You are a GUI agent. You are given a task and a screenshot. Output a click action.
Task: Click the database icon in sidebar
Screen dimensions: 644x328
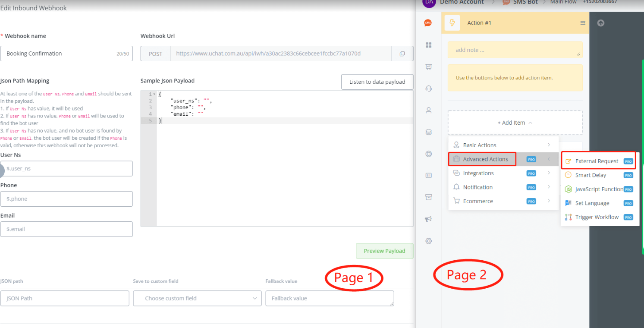click(x=428, y=132)
